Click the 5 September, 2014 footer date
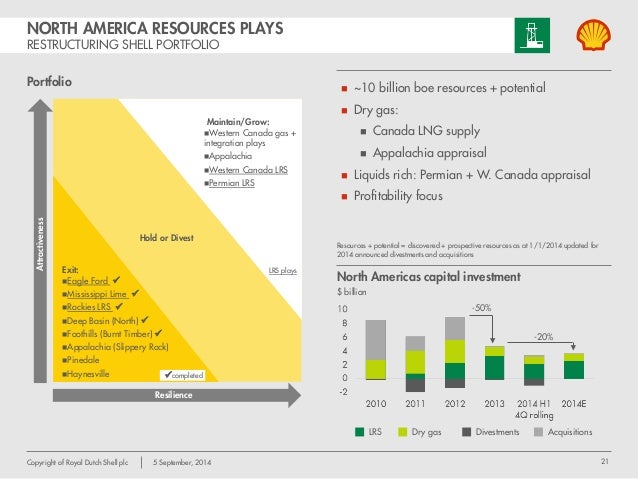 click(182, 462)
